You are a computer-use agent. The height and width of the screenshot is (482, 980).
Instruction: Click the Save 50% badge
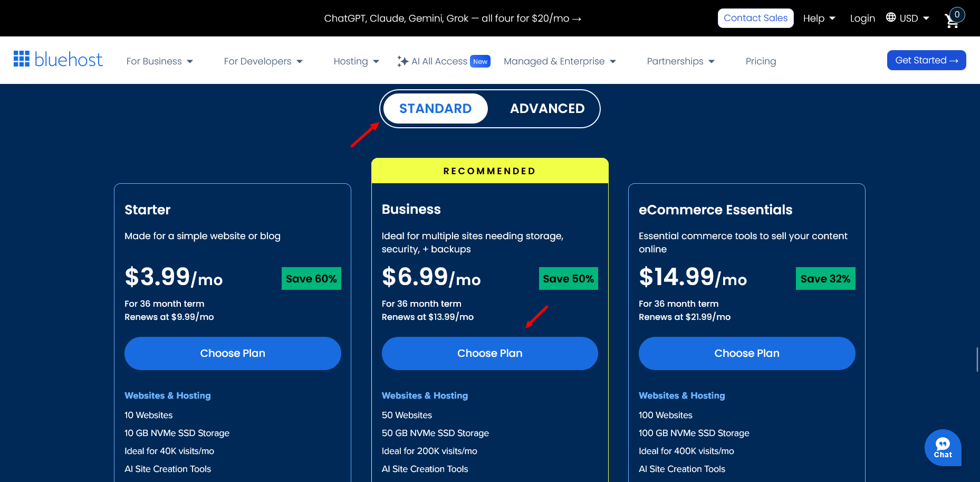[x=568, y=279]
